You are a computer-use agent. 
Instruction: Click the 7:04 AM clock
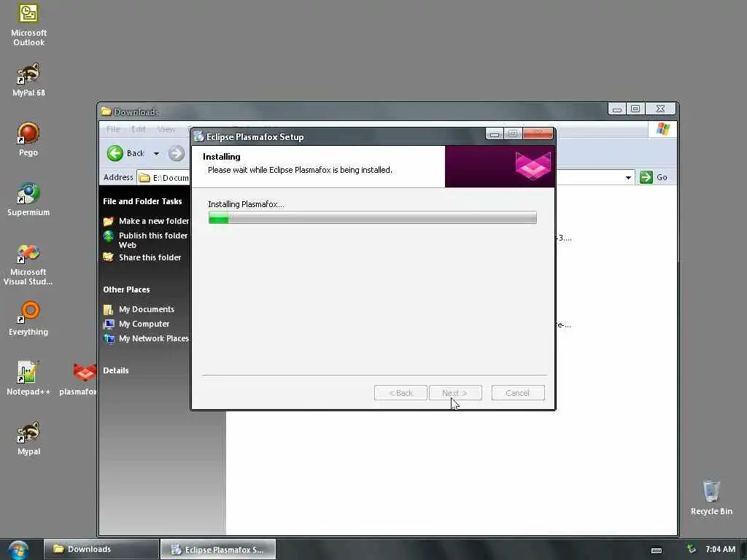point(720,549)
